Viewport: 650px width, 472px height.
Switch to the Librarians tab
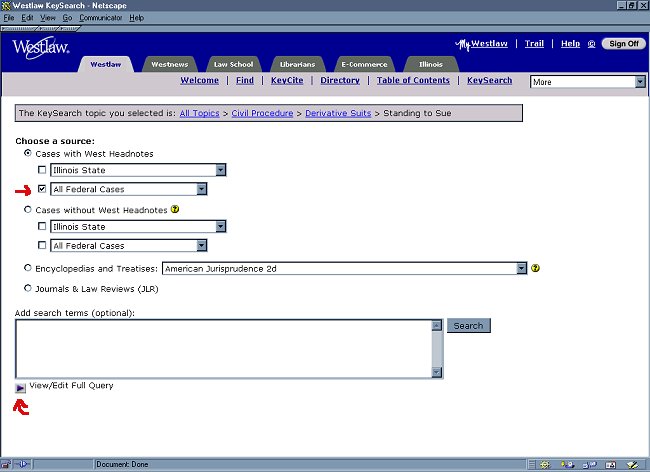tap(297, 64)
